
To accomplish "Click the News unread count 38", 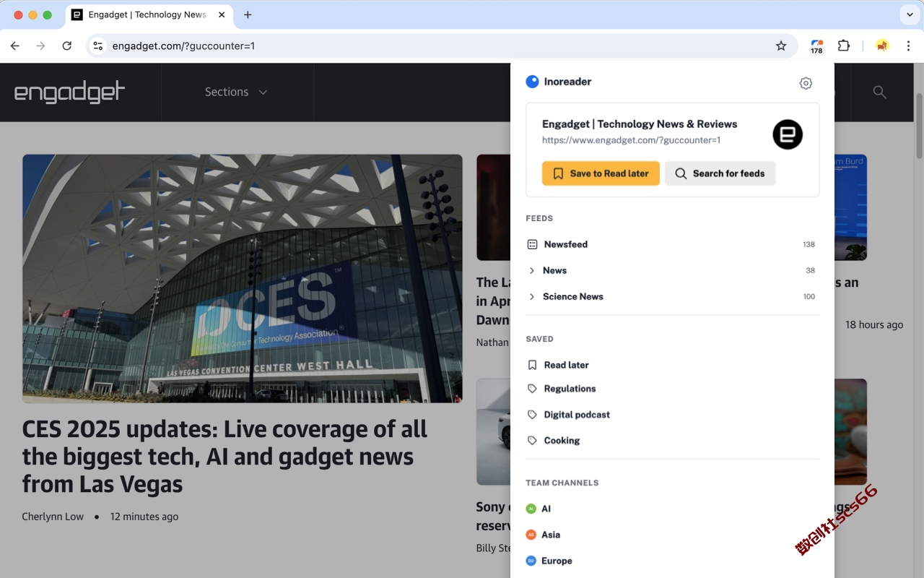I will 810,270.
